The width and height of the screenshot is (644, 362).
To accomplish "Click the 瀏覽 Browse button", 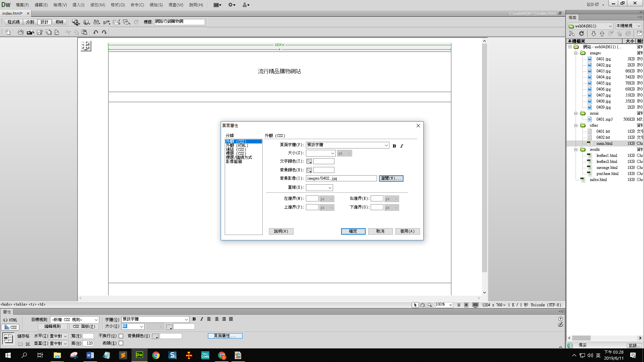I will point(391,178).
